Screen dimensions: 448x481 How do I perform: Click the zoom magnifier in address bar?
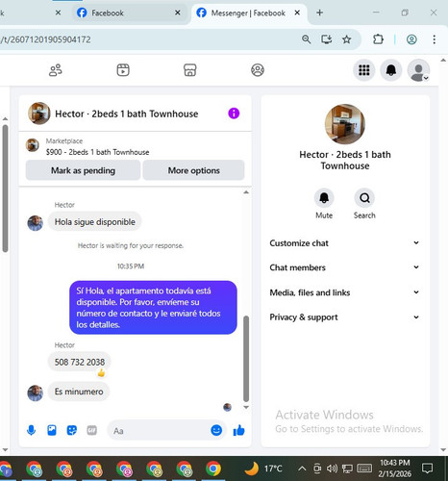click(306, 39)
